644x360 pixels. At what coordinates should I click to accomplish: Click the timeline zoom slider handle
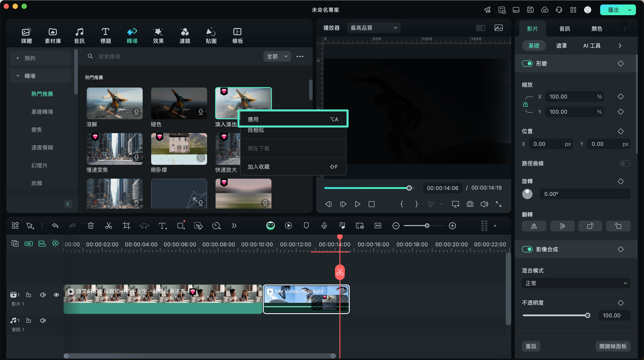427,226
